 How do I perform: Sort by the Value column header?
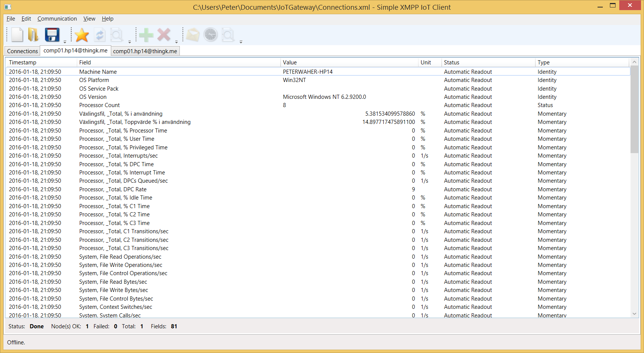349,63
